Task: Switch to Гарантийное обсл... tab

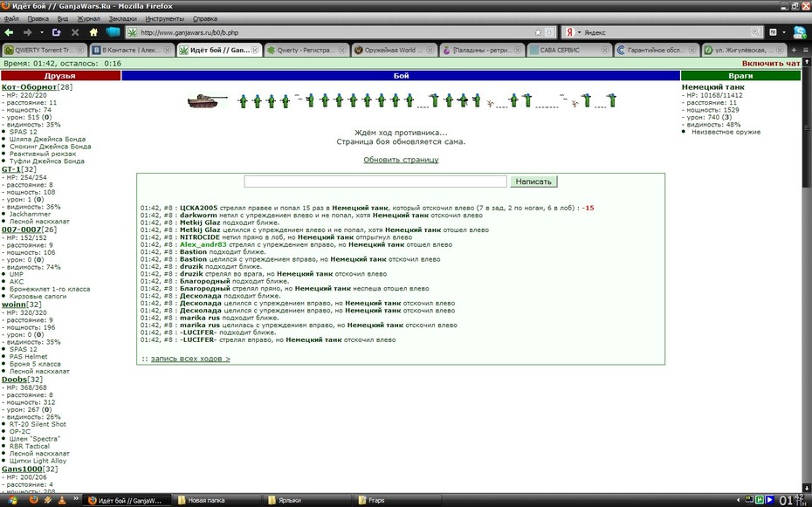Action: tap(657, 51)
